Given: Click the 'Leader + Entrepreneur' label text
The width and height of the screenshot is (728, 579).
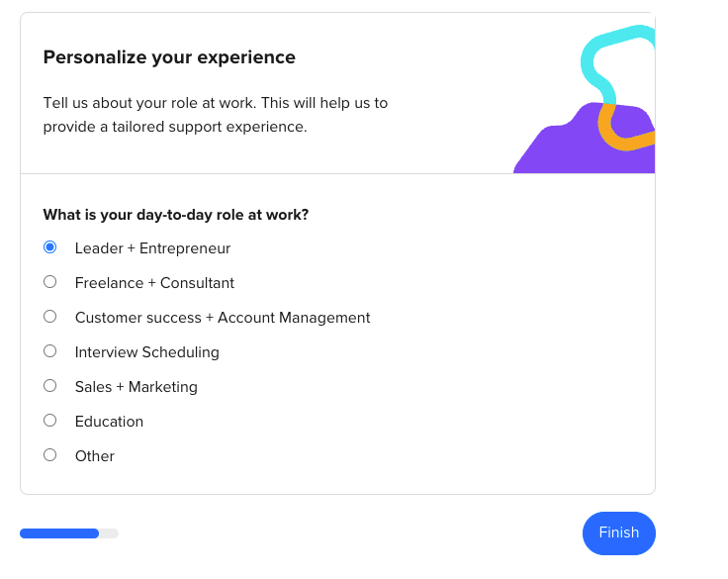Looking at the screenshot, I should (x=152, y=248).
